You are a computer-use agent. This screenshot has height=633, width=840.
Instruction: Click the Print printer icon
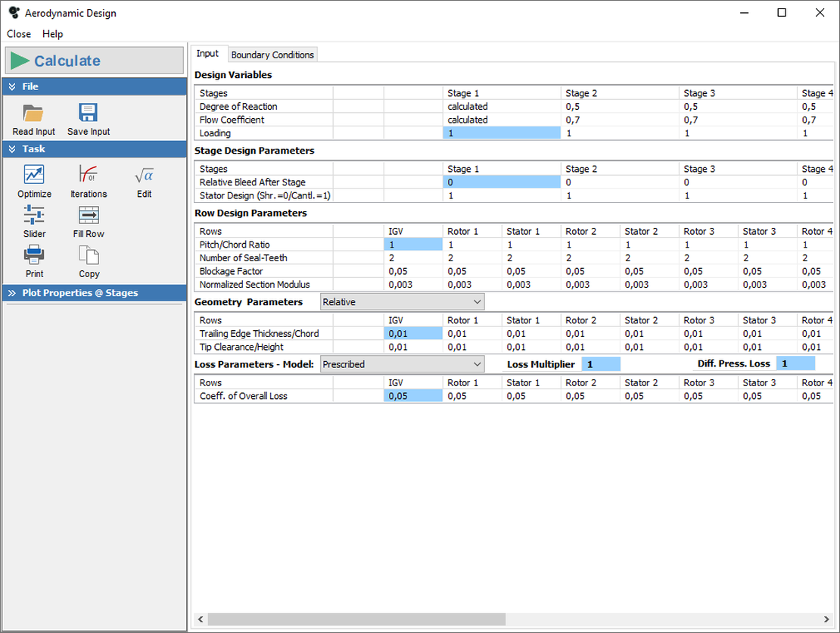[34, 254]
